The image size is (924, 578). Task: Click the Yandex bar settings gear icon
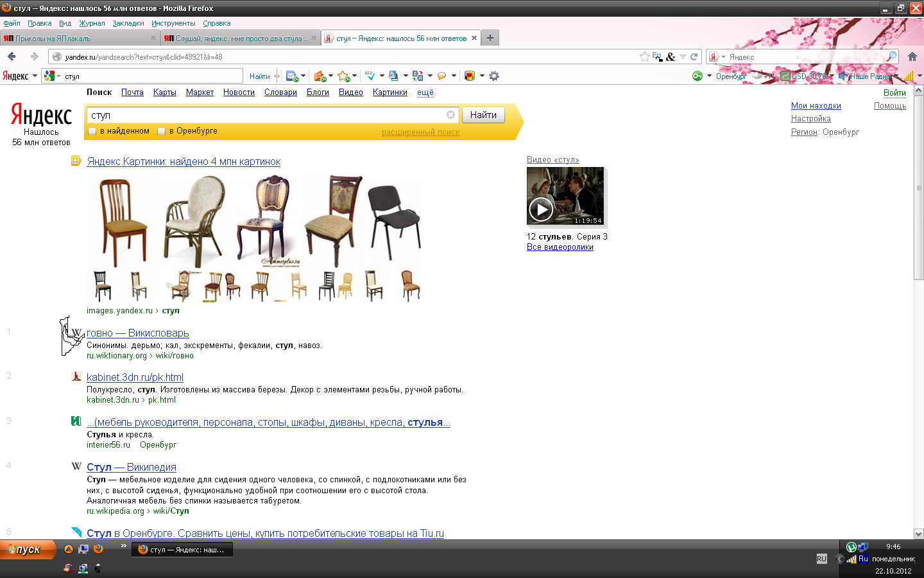pos(494,76)
